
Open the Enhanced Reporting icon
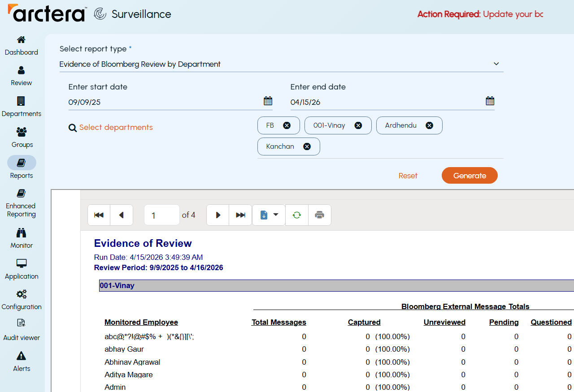click(x=21, y=193)
